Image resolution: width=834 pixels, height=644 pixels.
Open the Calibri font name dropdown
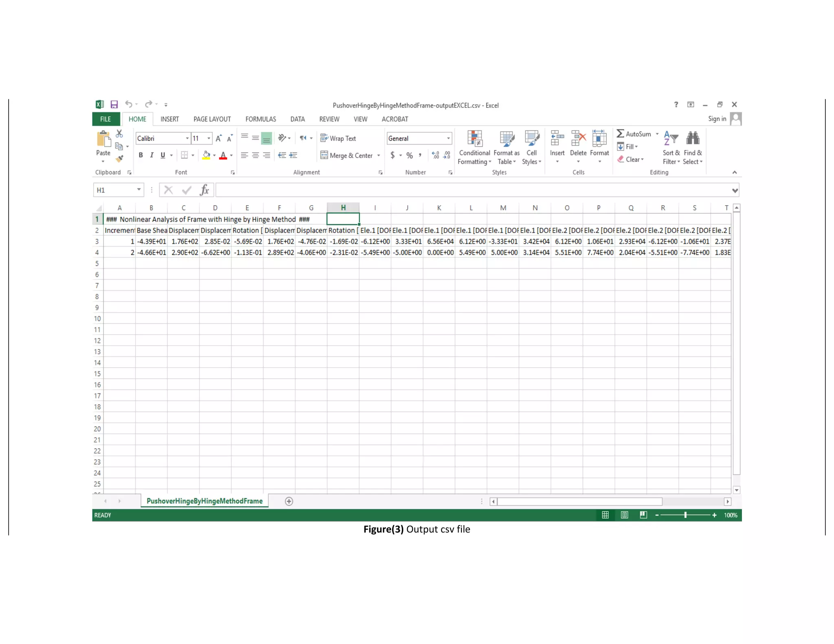pos(187,138)
